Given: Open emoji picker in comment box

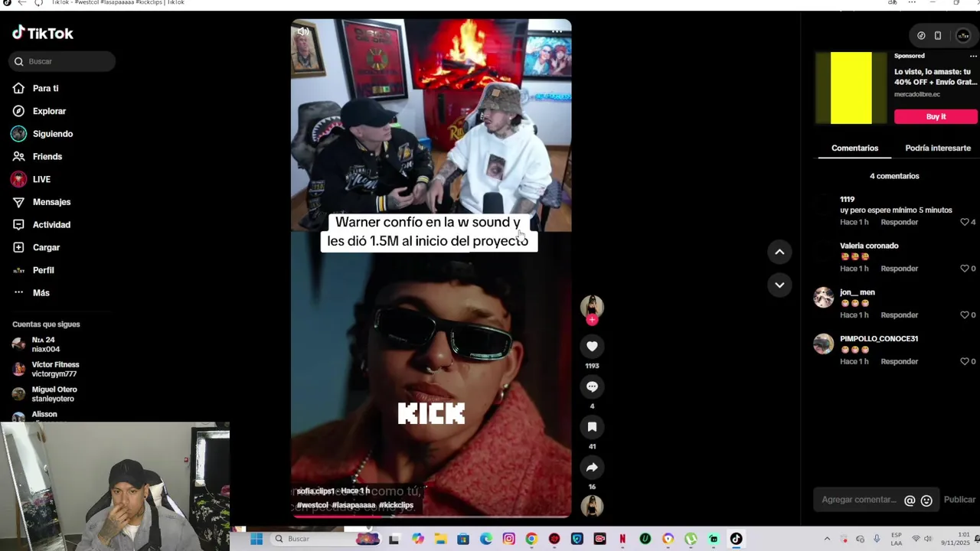Looking at the screenshot, I should coord(926,500).
